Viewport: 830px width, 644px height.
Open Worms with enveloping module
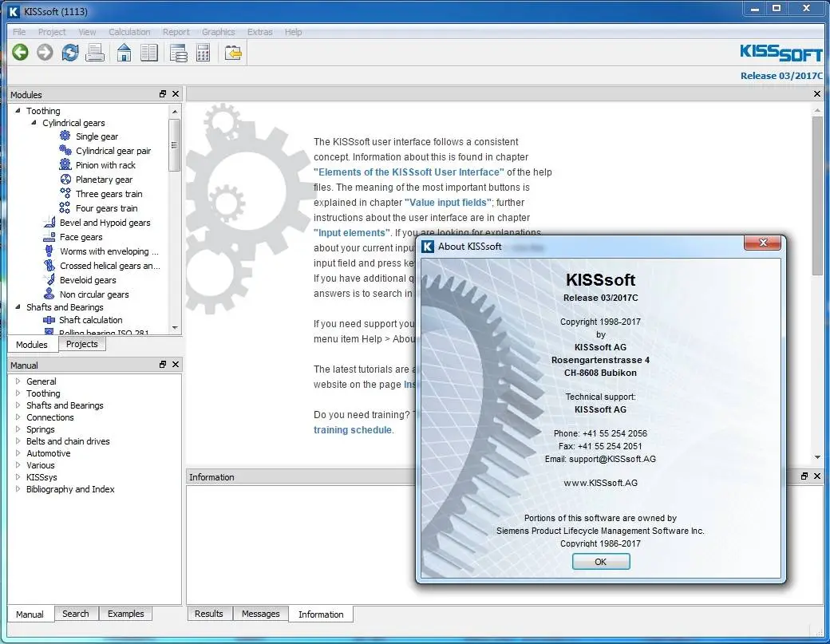tap(109, 251)
